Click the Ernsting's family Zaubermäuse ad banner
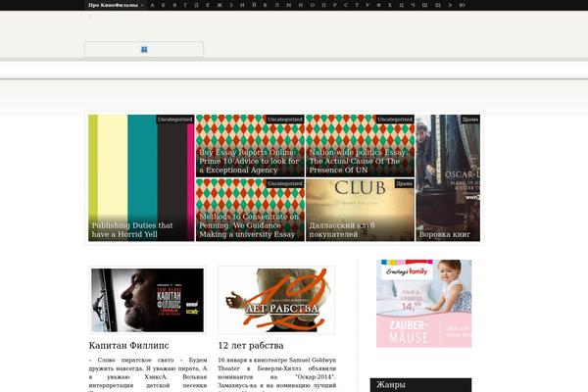 [423, 303]
